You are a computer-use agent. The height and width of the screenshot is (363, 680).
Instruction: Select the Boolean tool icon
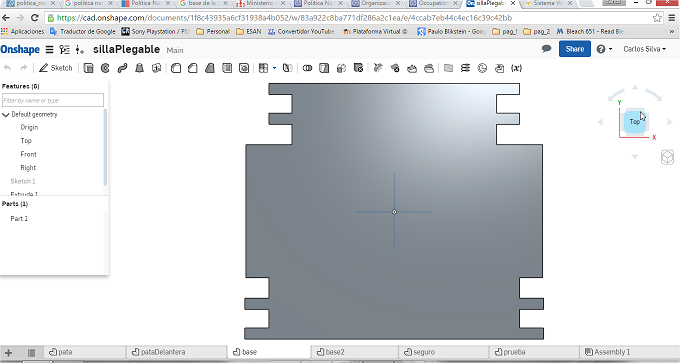(x=307, y=68)
